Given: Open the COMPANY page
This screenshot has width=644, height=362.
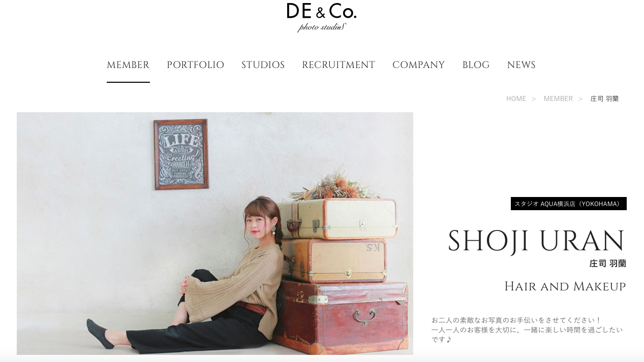Looking at the screenshot, I should tap(418, 65).
